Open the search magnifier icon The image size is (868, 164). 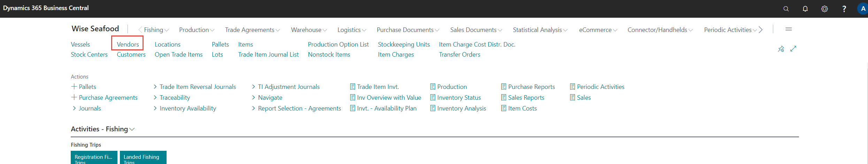point(786,9)
